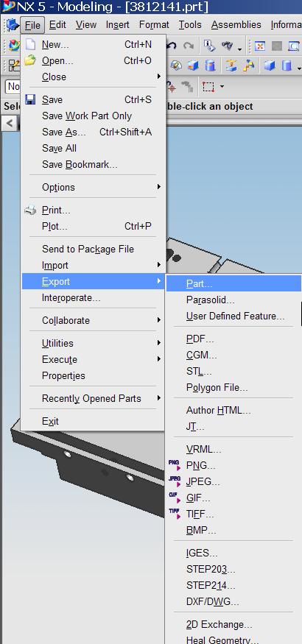Viewport: 302px width, 644px height.
Task: Open the arrow beside the binoculars icon
Action: coord(239,49)
